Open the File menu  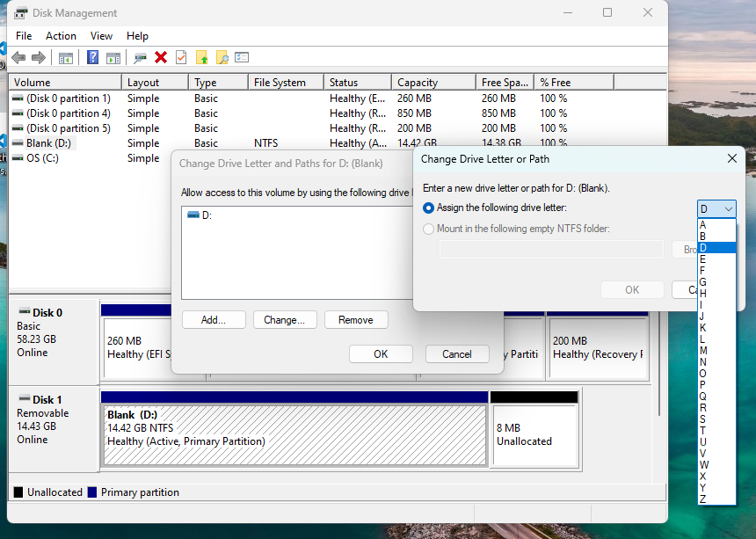[x=24, y=36]
